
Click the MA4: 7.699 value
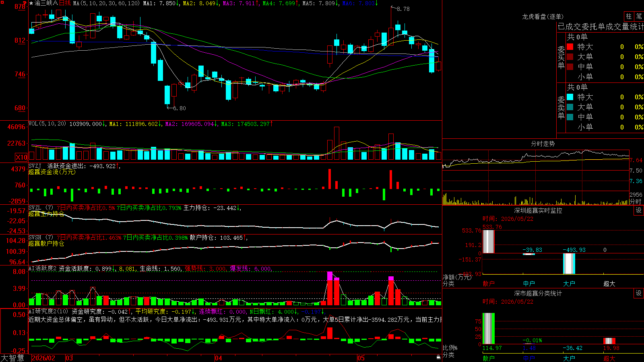coord(281,3)
